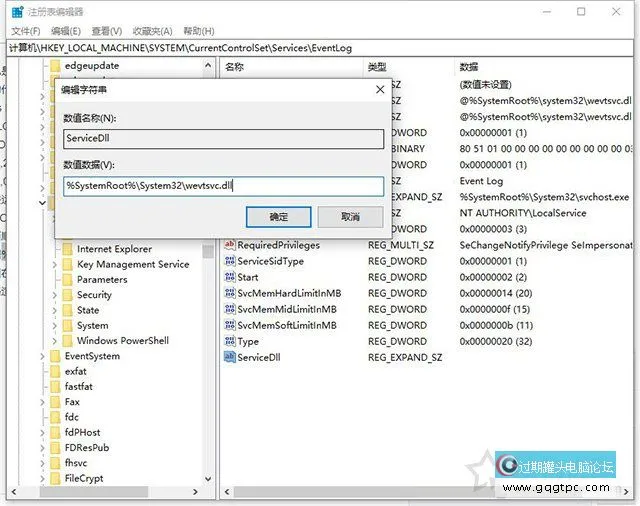Viewport: 640px width, 506px height.
Task: Click the RequiredPrivileges string value icon
Action: (230, 245)
